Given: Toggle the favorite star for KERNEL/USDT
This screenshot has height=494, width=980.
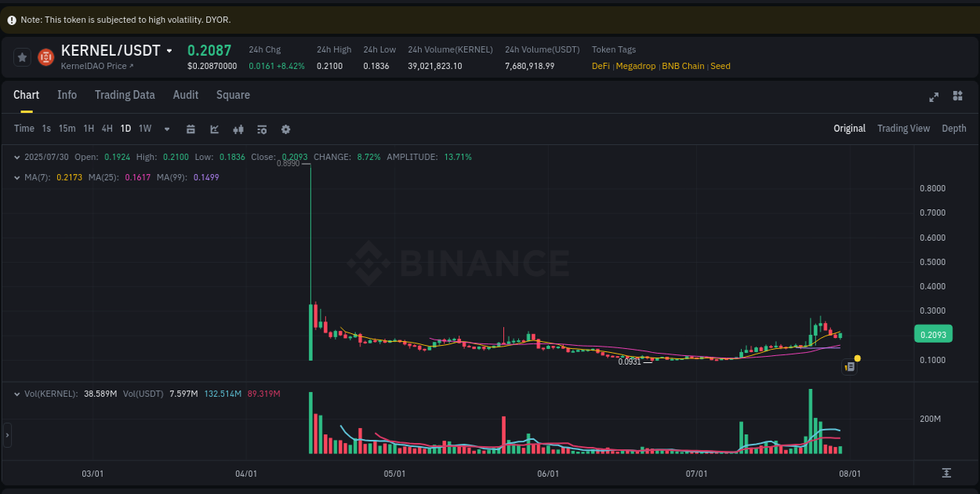Looking at the screenshot, I should [23, 56].
